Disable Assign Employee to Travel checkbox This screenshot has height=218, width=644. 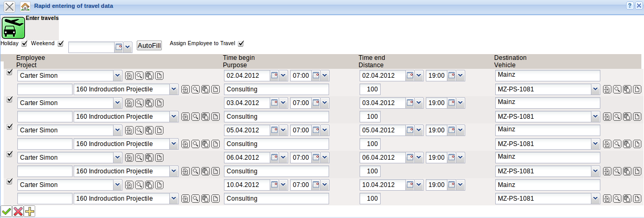pyautogui.click(x=241, y=44)
